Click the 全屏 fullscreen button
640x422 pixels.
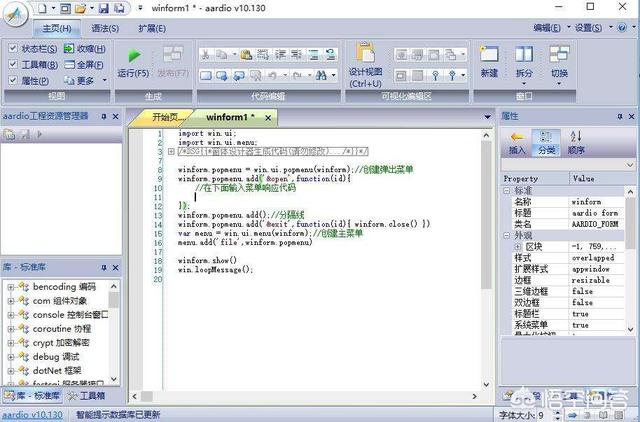pos(85,65)
